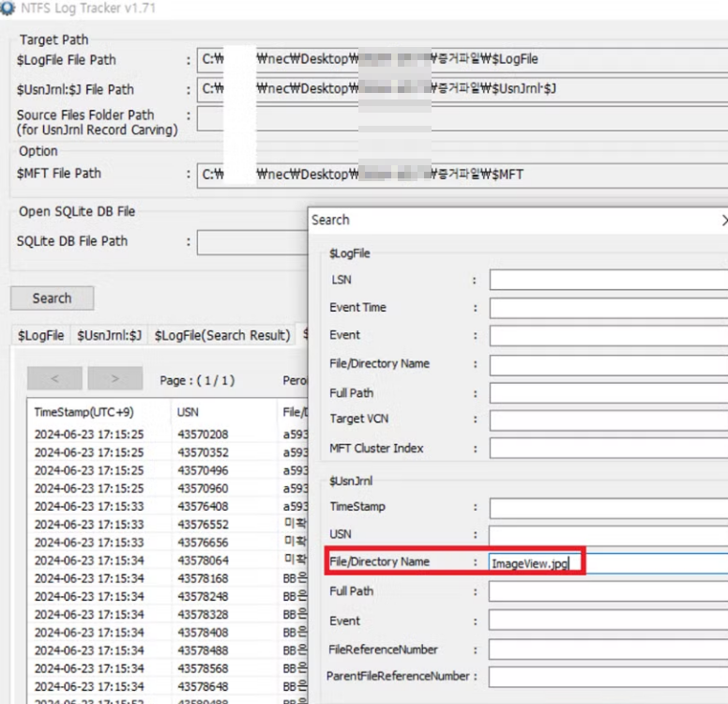Select the row with USN 43576552

click(x=168, y=525)
